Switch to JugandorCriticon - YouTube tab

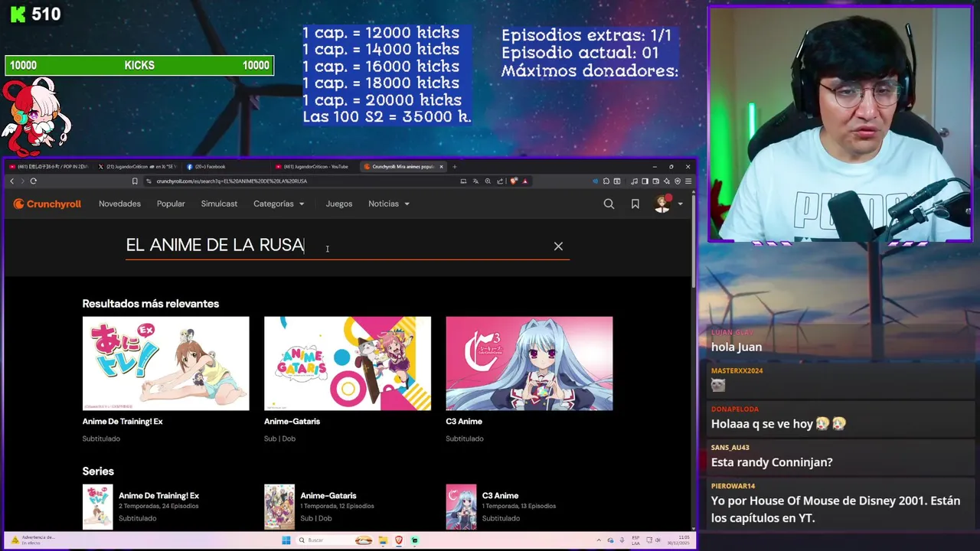(x=315, y=166)
